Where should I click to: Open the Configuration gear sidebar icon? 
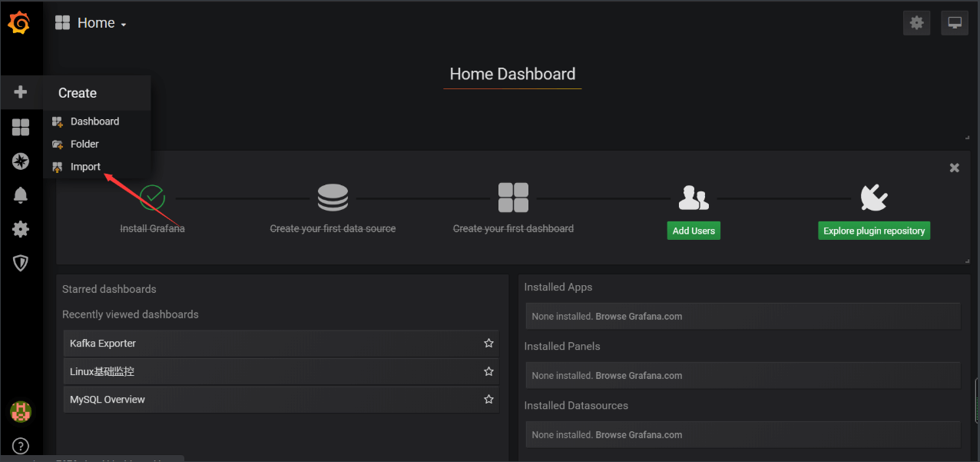pyautogui.click(x=21, y=229)
